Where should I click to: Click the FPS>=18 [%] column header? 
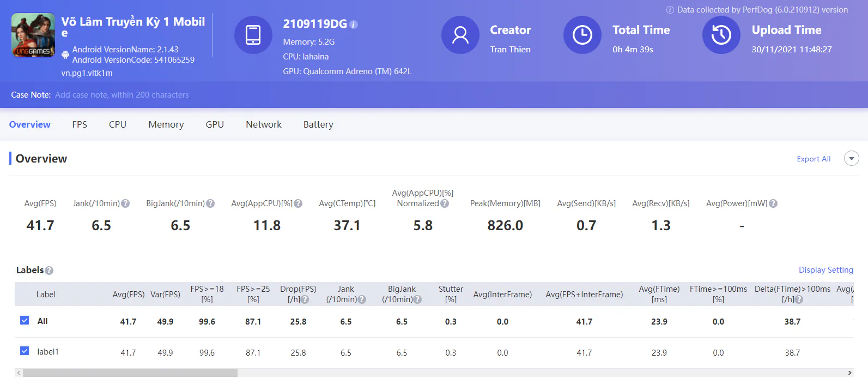(x=207, y=294)
